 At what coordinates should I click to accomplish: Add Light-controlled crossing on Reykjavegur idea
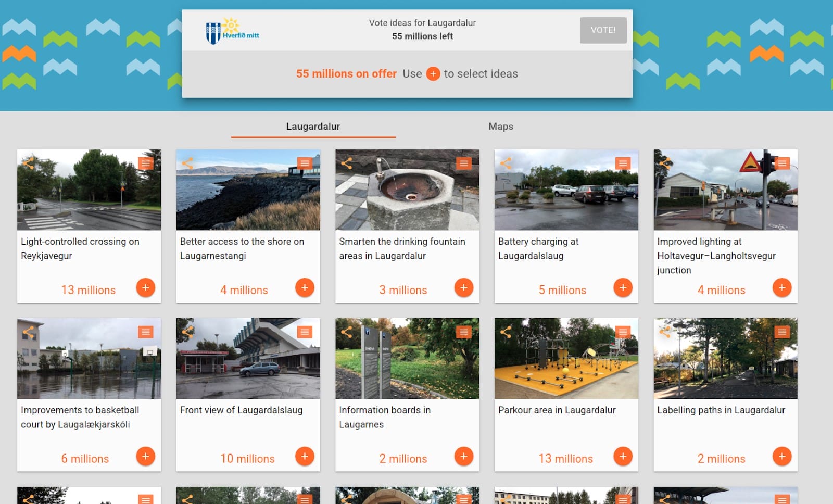point(146,287)
